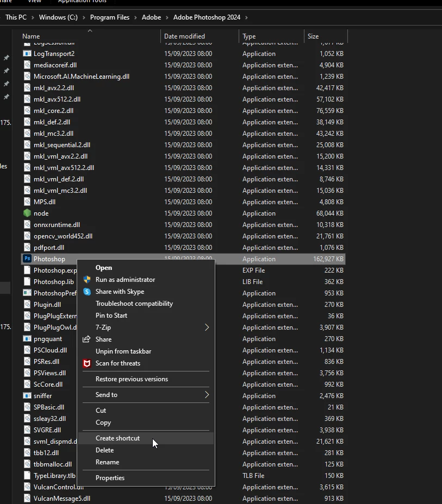
Task: Click sort arrow above Name column
Action: (90, 31)
